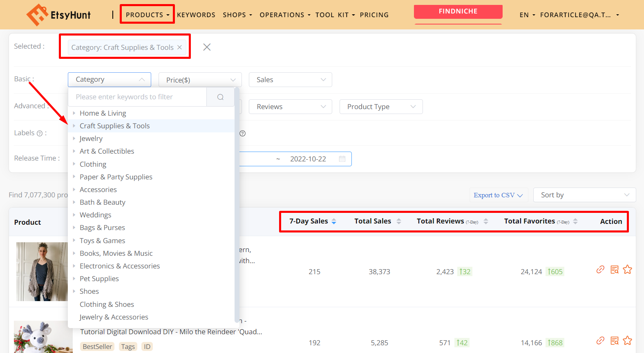Copy link icon for first product

(600, 270)
